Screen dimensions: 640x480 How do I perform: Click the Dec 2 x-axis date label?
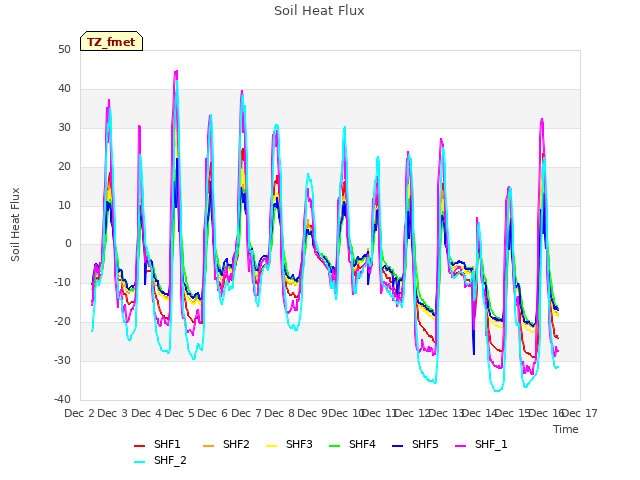[x=80, y=413]
